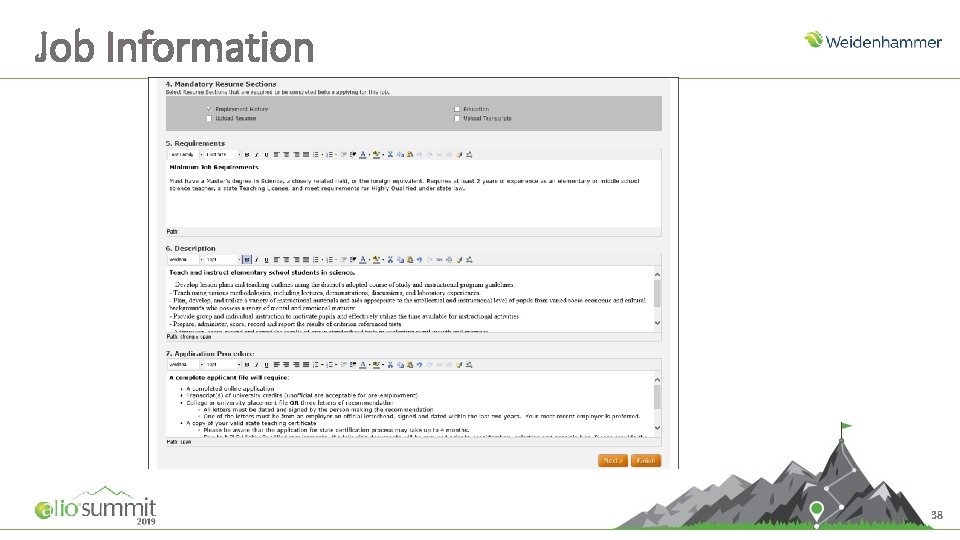The width and height of the screenshot is (960, 540).
Task: Copy selection in Requirements editor toolbar
Action: [400, 155]
